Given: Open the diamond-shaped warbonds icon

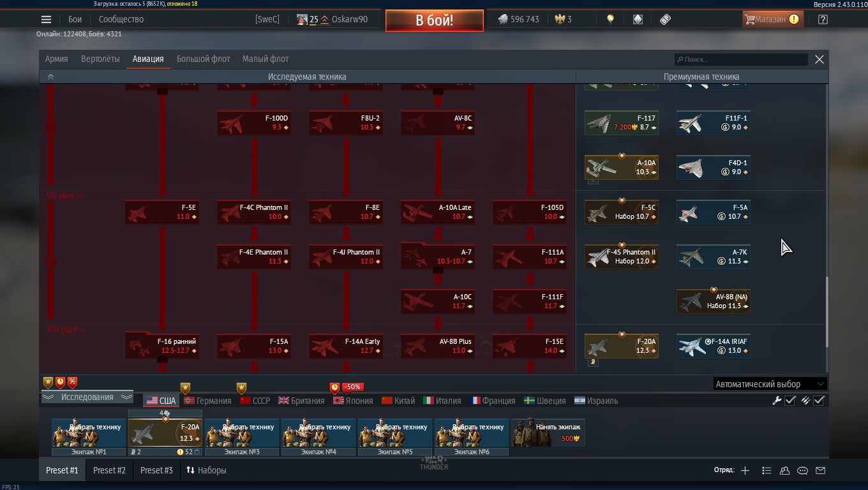Looking at the screenshot, I should pyautogui.click(x=638, y=19).
